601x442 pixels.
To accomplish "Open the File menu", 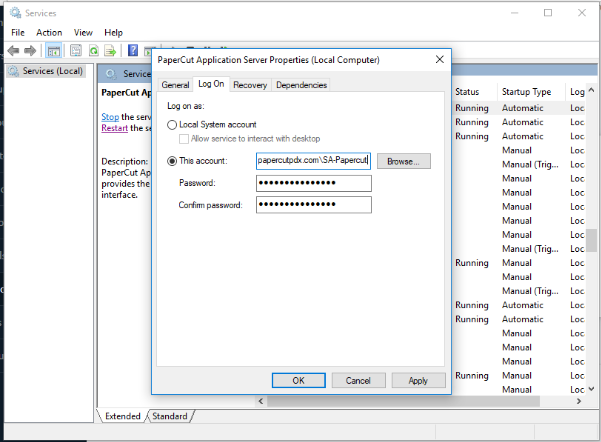I will [18, 33].
